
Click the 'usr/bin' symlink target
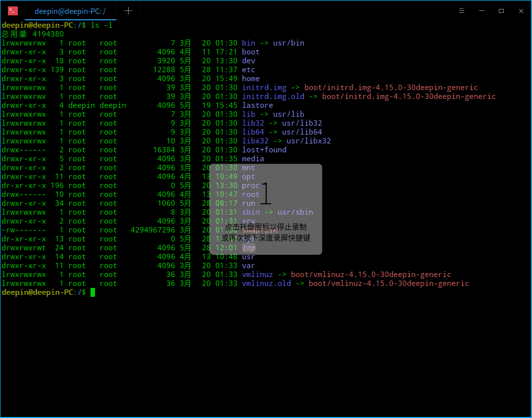pos(289,43)
